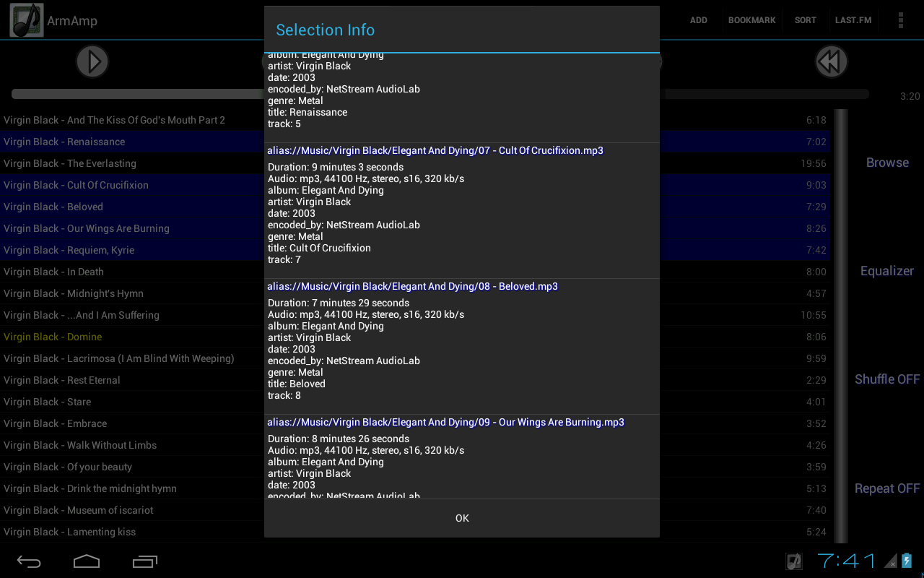The height and width of the screenshot is (578, 924).
Task: Tap the ArmAmp notification icon in status bar
Action: pyautogui.click(x=794, y=561)
